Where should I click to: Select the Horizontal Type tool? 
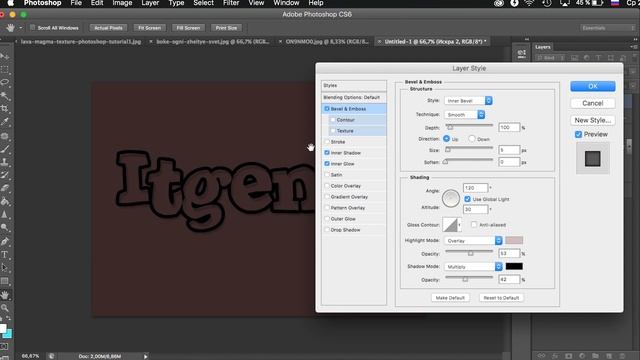click(5, 255)
